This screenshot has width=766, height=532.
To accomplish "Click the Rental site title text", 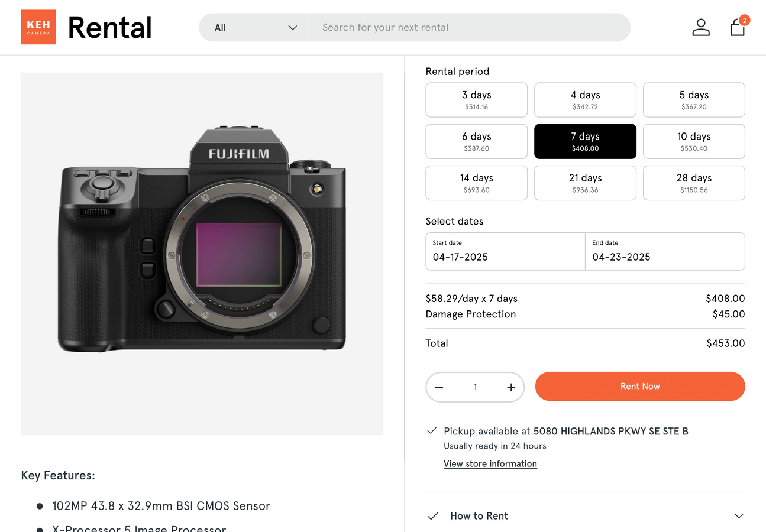I will tap(110, 28).
